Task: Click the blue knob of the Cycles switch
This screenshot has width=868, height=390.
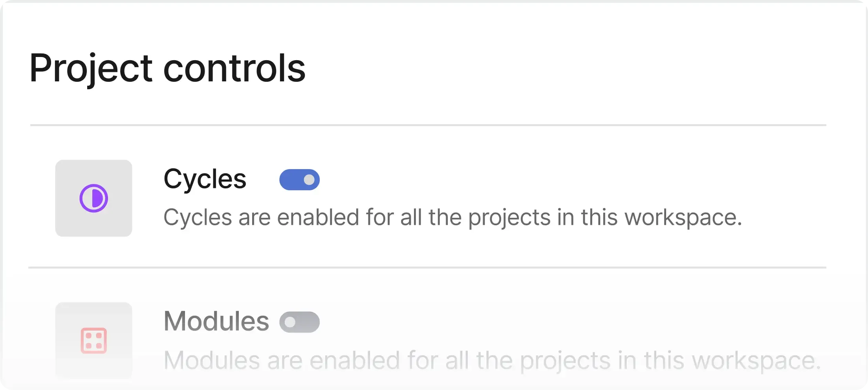Action: [x=308, y=180]
